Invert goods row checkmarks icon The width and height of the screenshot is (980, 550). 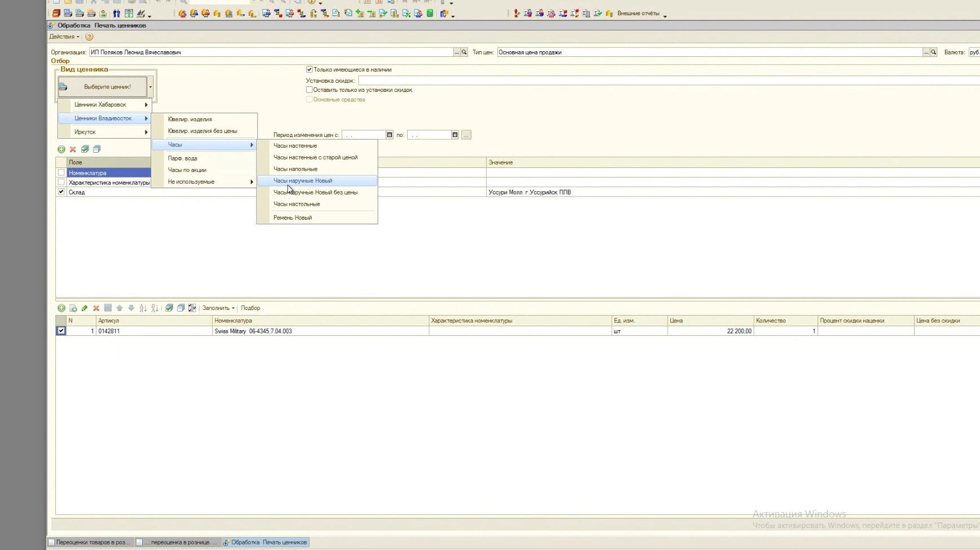point(192,308)
